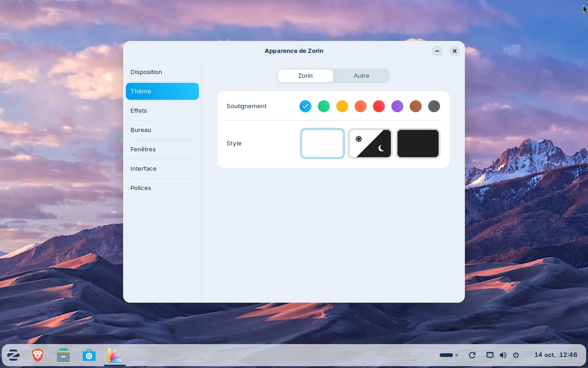Click the refresh updates tray icon
The width and height of the screenshot is (588, 368).
click(x=472, y=355)
